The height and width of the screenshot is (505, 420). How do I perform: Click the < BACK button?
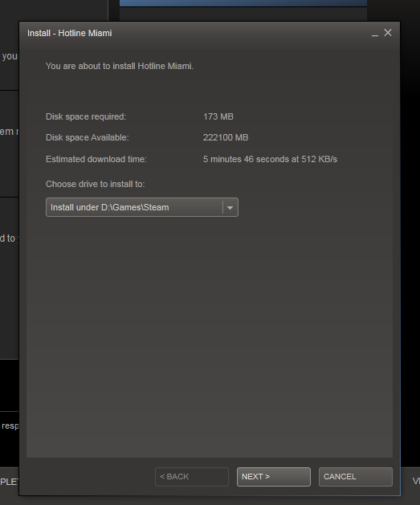tap(192, 477)
